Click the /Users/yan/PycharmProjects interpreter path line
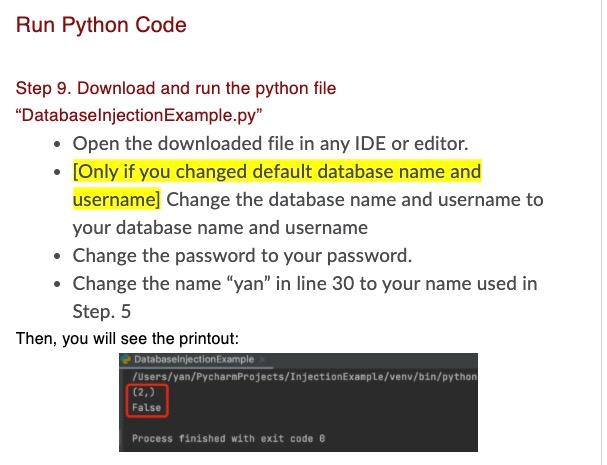Viewport: 607px width, 465px height. pyautogui.click(x=304, y=376)
